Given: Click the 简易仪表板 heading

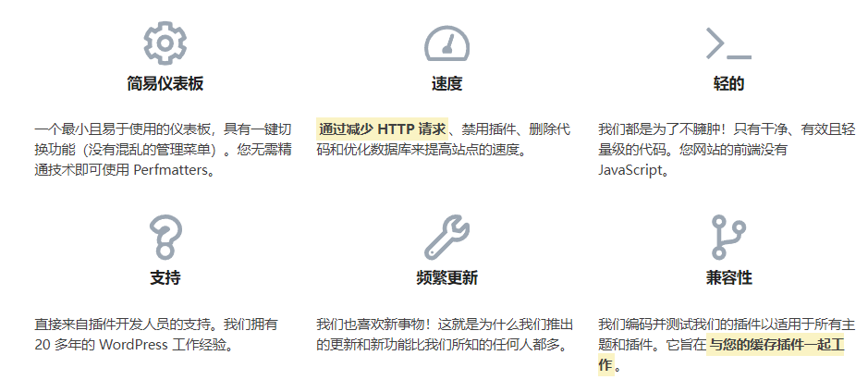Looking at the screenshot, I should [165, 84].
